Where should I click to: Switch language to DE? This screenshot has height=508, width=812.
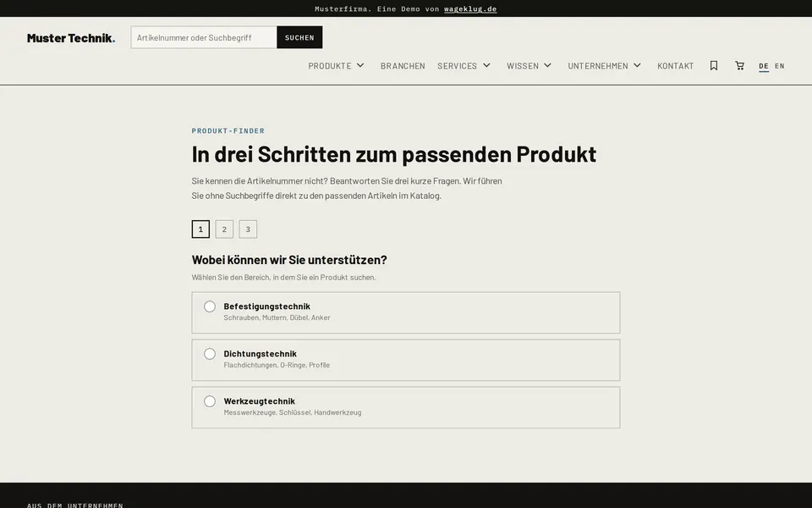click(763, 66)
